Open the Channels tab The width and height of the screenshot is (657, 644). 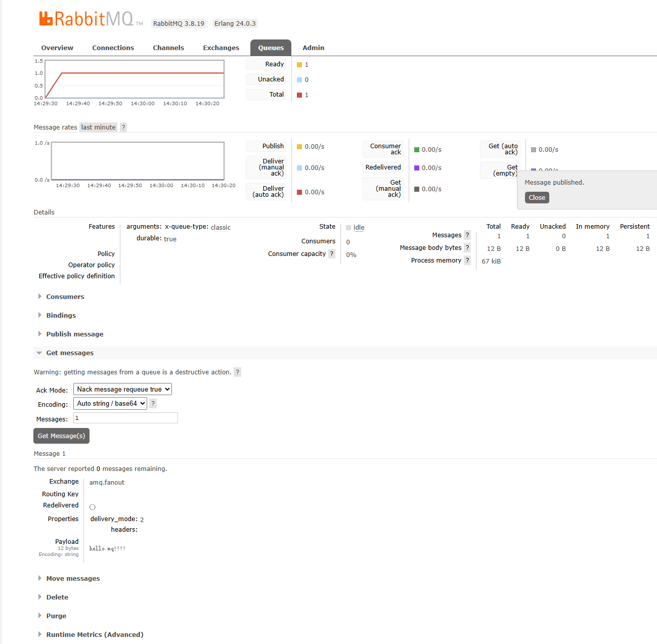point(168,48)
